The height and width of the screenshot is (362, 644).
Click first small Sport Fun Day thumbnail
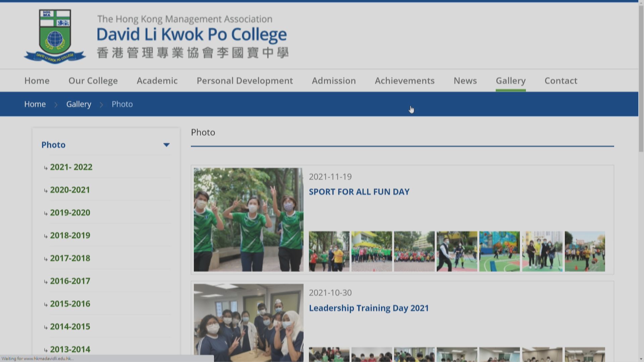(329, 251)
